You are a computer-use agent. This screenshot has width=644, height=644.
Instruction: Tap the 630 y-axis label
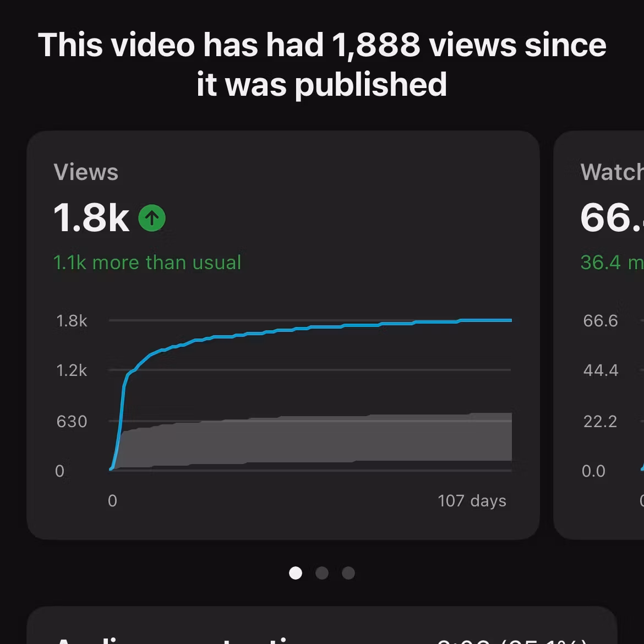[72, 422]
